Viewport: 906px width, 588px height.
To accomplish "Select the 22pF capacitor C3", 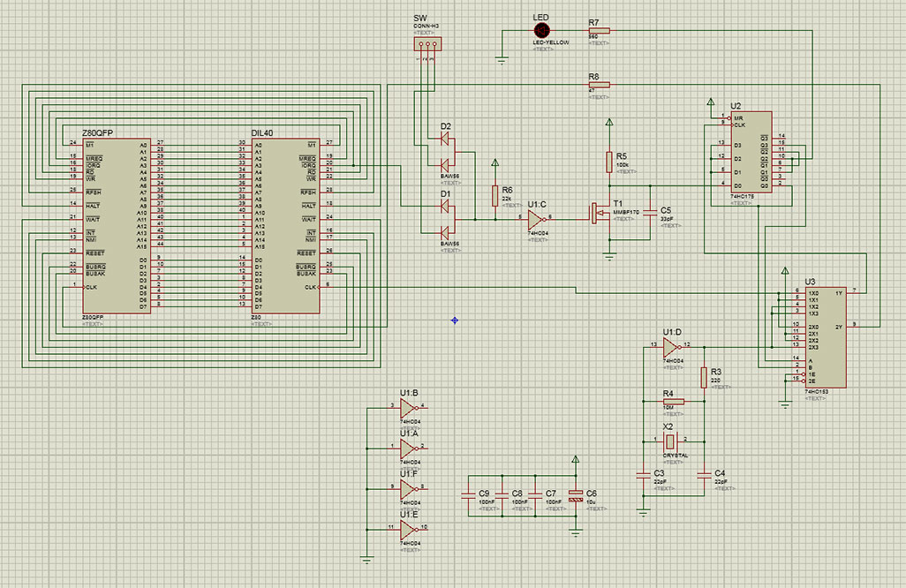I will pos(642,475).
